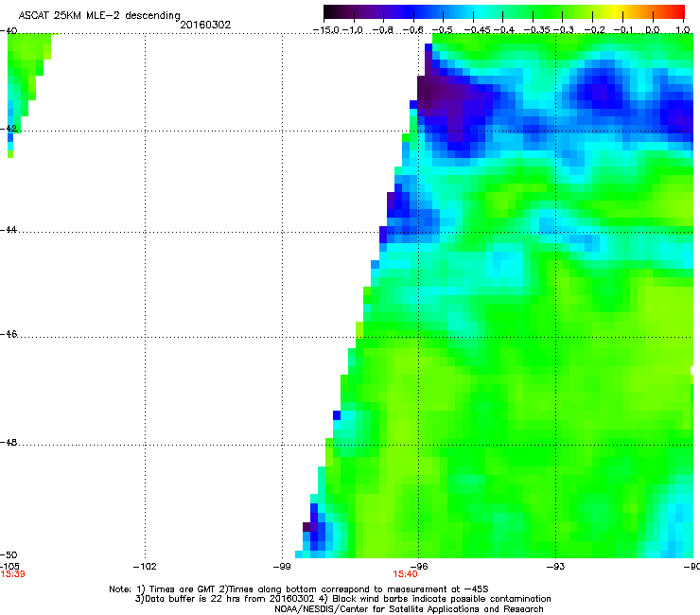Click the note line starting "Note: 1) Times are GMT"
700x615 pixels.
click(299, 589)
